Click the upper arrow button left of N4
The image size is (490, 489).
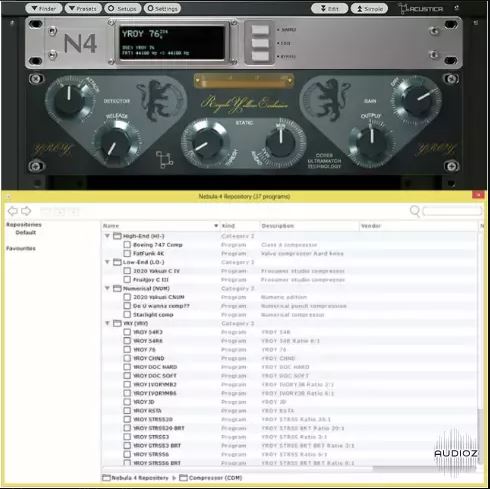pyautogui.click(x=52, y=31)
